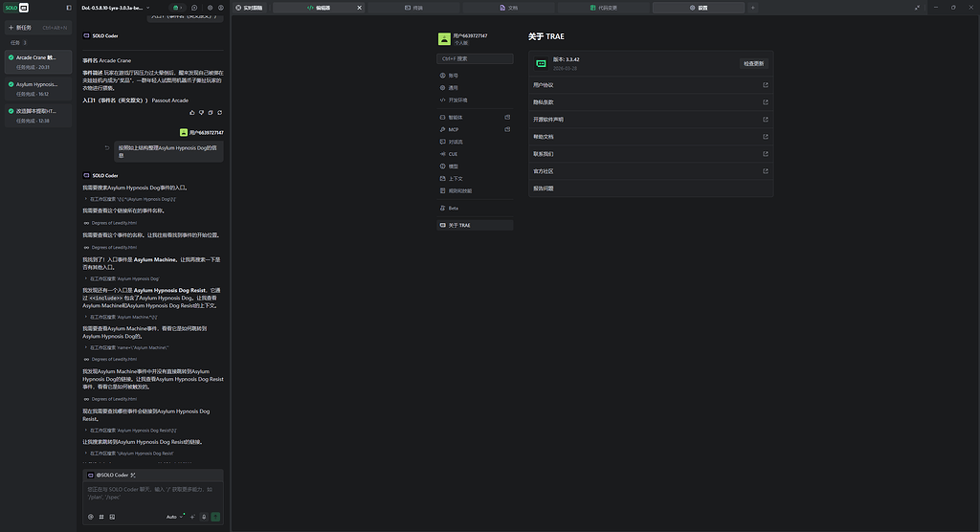
Task: Open the 通用 settings section
Action: [x=475, y=87]
